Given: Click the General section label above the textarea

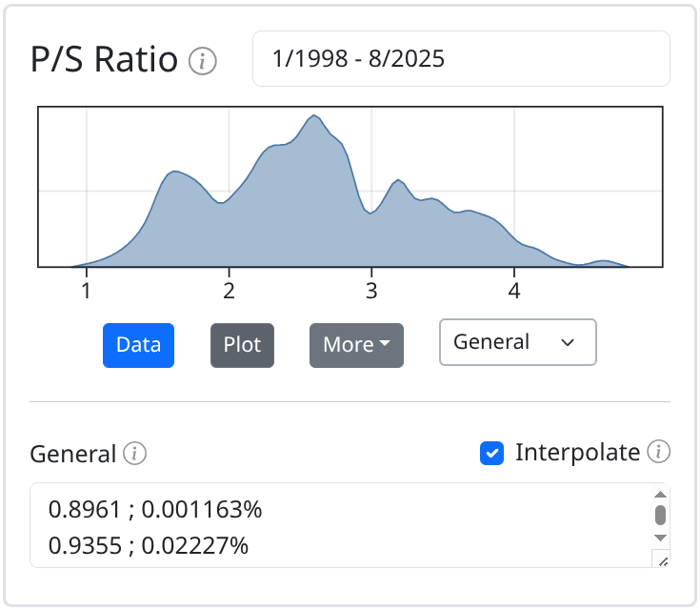Looking at the screenshot, I should click(73, 454).
